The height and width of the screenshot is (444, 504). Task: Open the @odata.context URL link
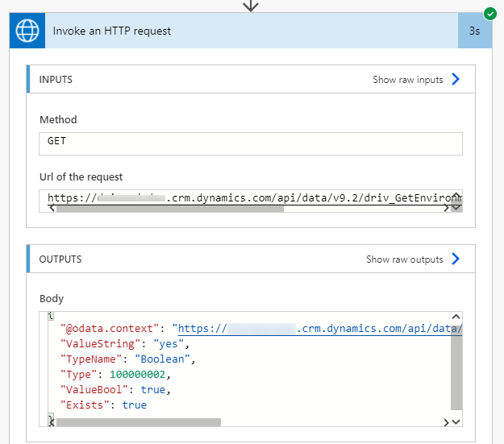(320, 329)
